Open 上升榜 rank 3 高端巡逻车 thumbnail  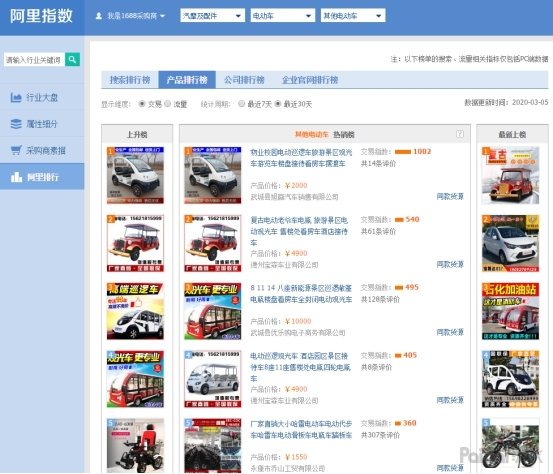coord(135,311)
